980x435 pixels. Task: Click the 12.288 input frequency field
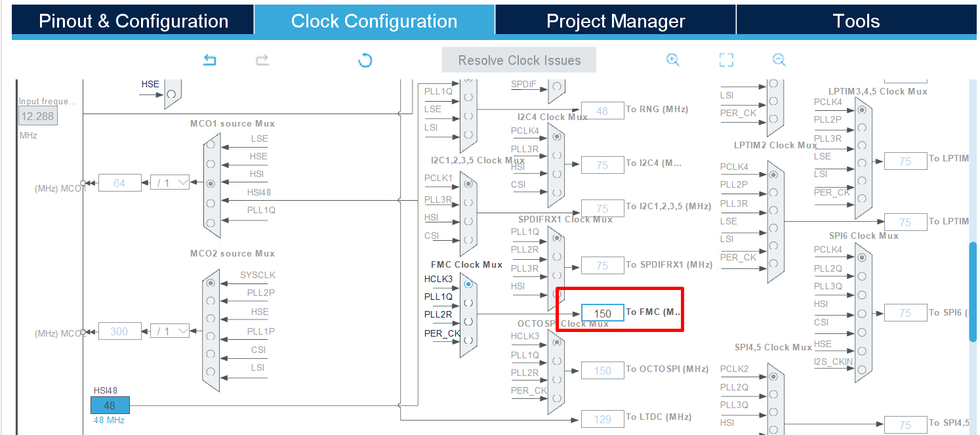tap(37, 115)
